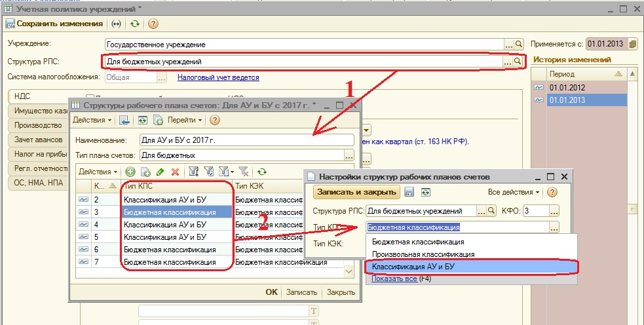The width and height of the screenshot is (644, 325).
Task: Click the floppy disk save icon in settings dialog
Action: [409, 192]
